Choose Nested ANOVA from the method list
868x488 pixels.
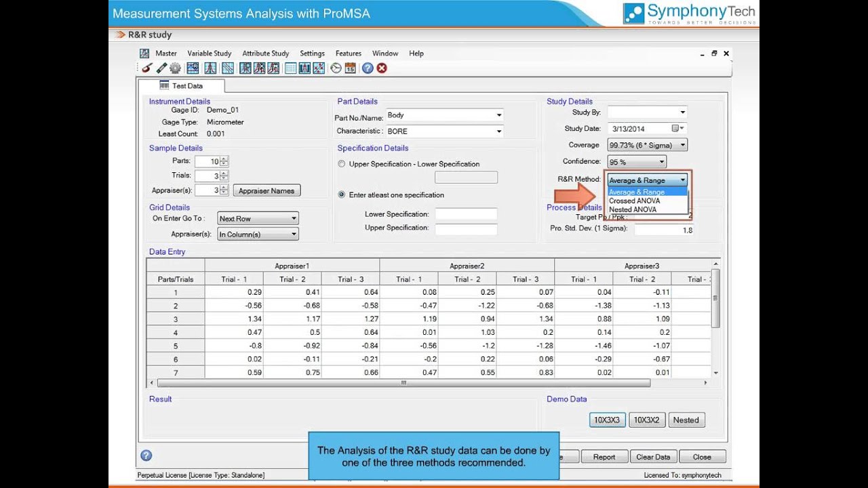coord(648,209)
